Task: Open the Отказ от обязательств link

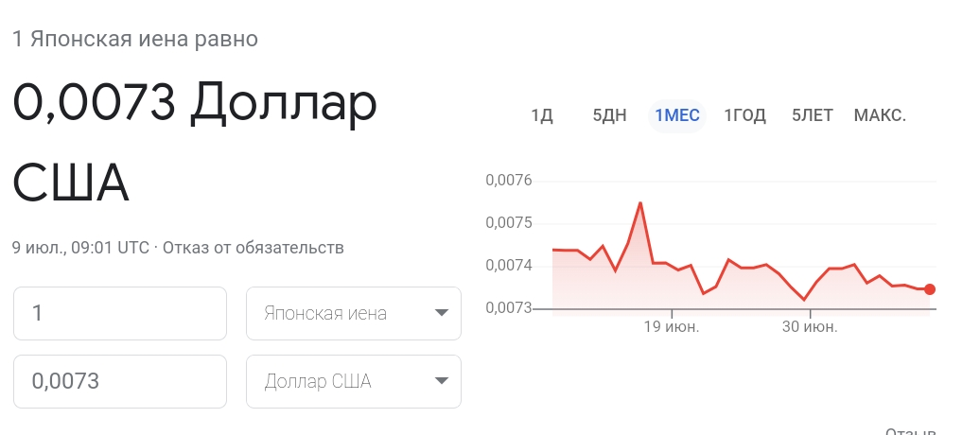Action: click(x=254, y=248)
